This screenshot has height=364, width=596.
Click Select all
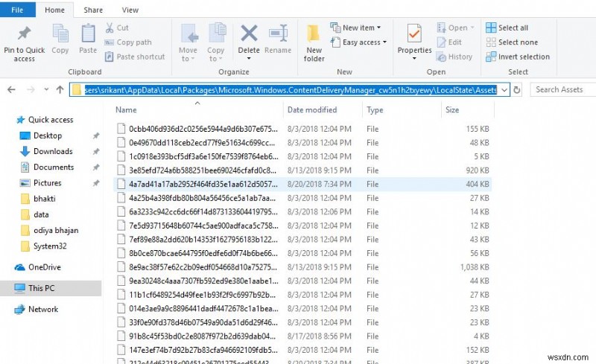pos(507,28)
